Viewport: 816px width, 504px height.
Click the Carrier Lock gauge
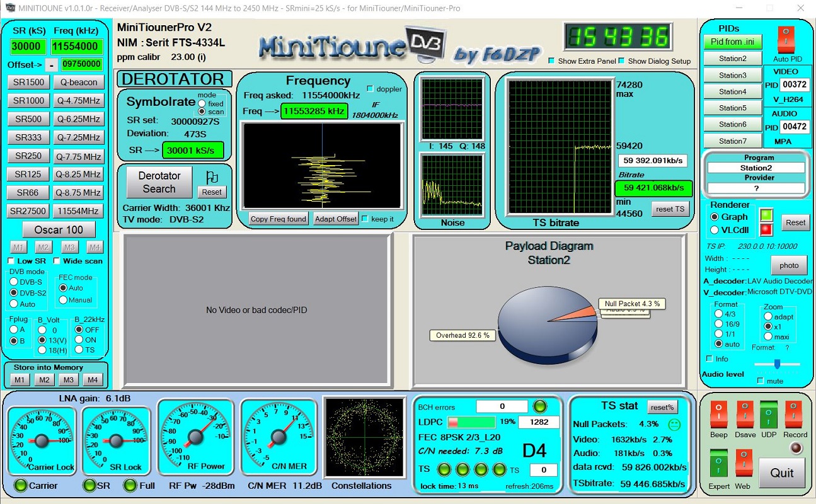pyautogui.click(x=42, y=440)
